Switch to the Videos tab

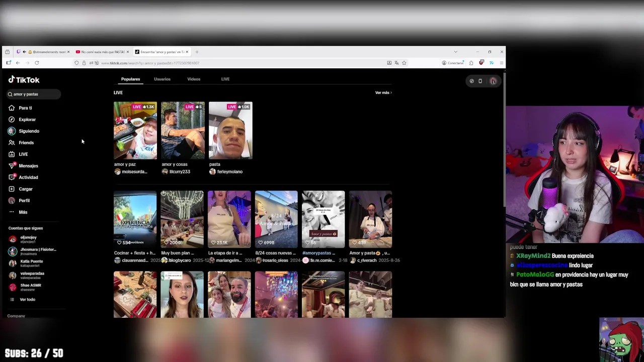tap(194, 79)
